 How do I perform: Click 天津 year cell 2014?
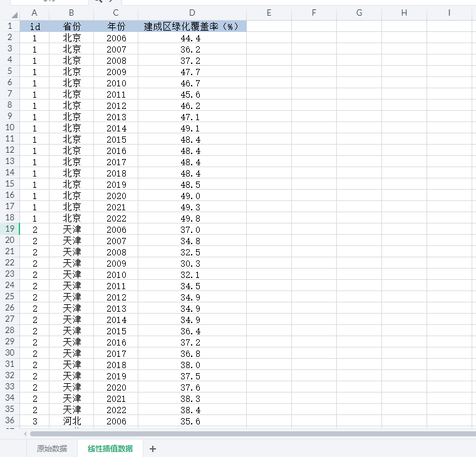[116, 319]
